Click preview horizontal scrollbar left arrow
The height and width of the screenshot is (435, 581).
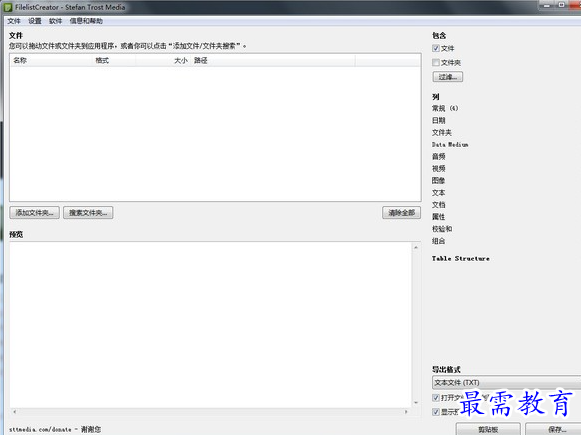pos(14,412)
